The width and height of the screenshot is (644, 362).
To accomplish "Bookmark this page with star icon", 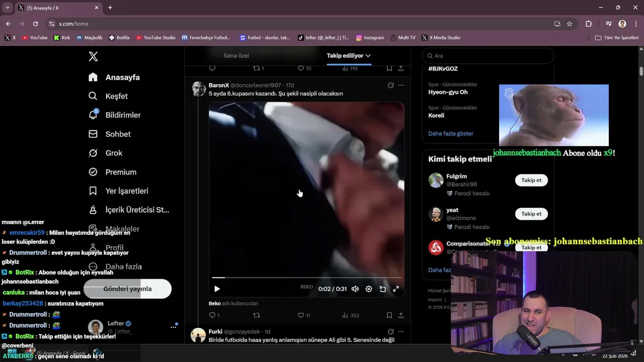I will click(x=570, y=24).
